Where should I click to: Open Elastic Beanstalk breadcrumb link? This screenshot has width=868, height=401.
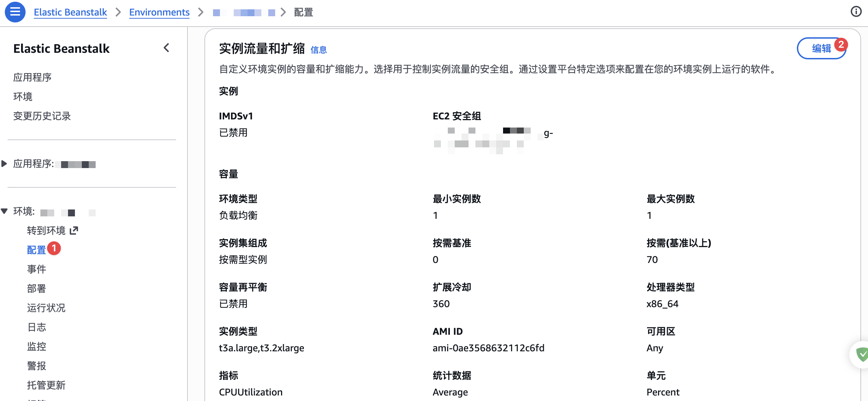70,12
